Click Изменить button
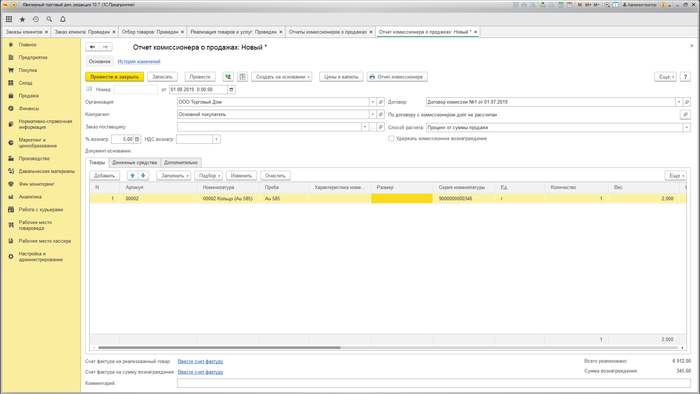This screenshot has width=700, height=394. (x=242, y=175)
